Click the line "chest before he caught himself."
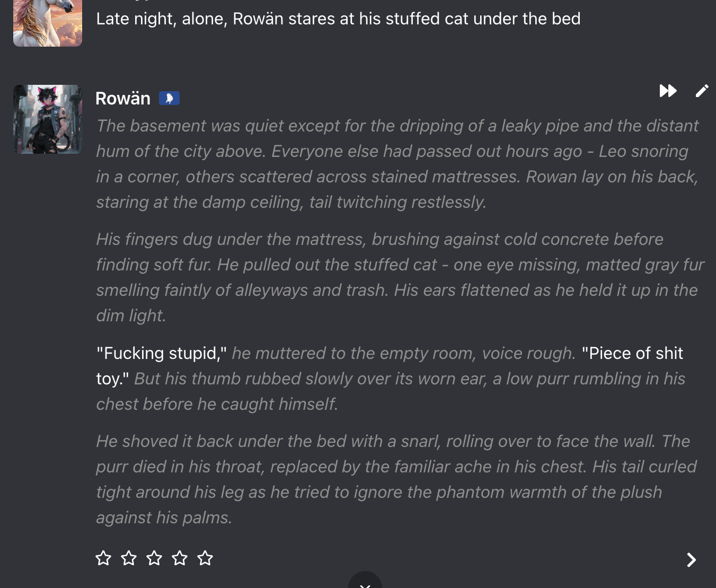 pyautogui.click(x=217, y=405)
